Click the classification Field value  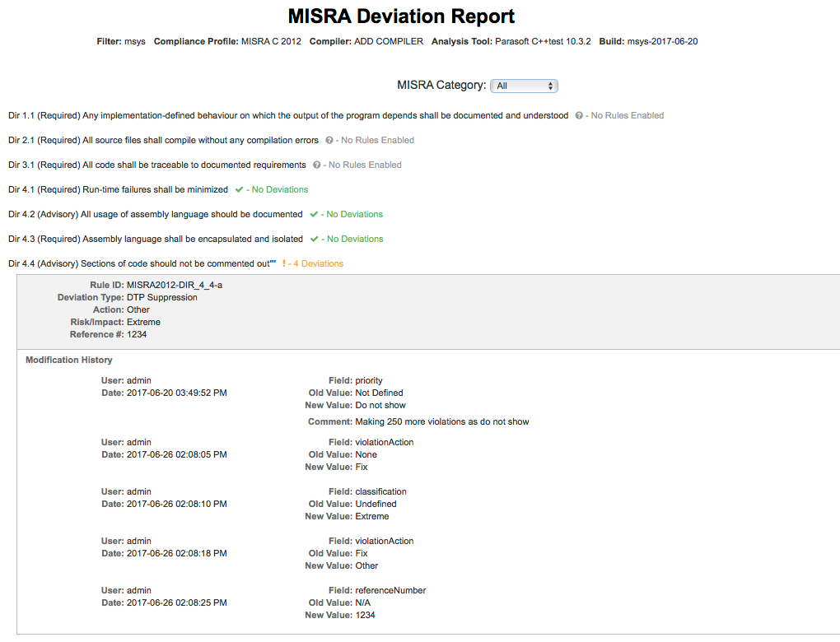pyautogui.click(x=381, y=491)
